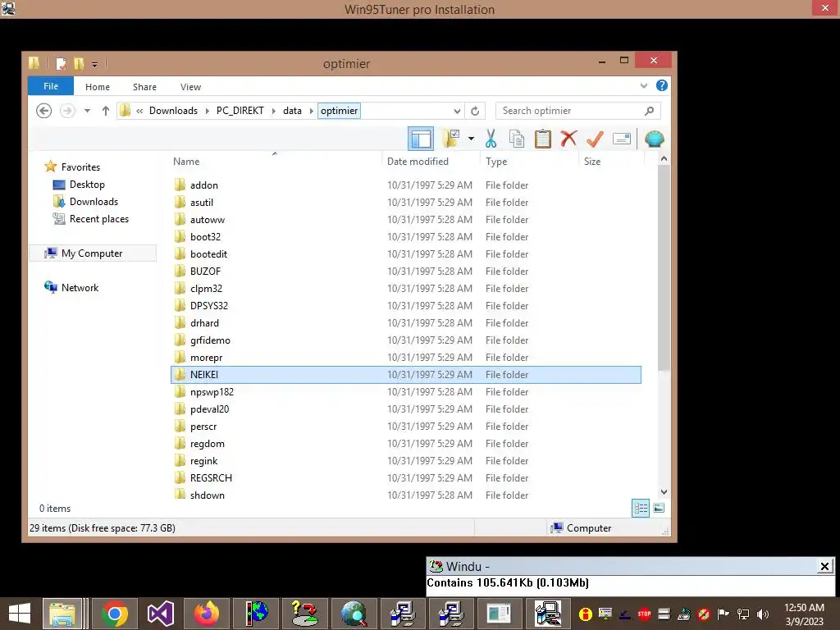Expand the folder options dropdown arrow
The image size is (840, 630).
[x=471, y=139]
